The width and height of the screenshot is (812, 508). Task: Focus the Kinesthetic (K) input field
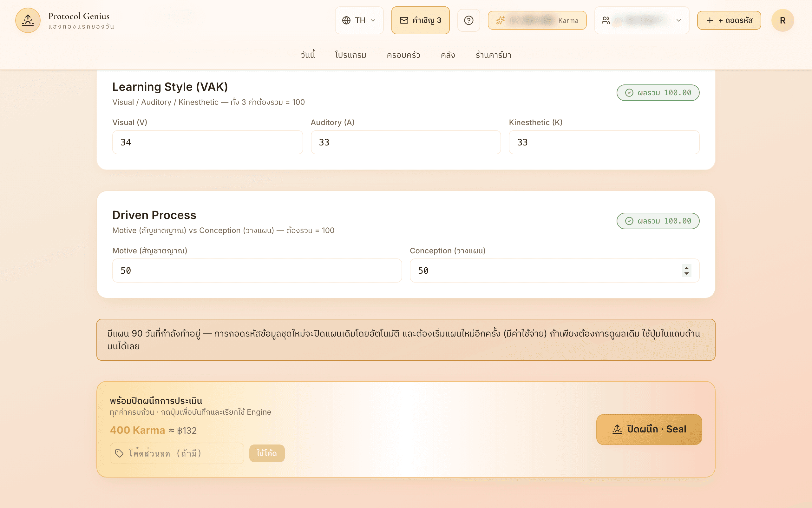click(604, 142)
